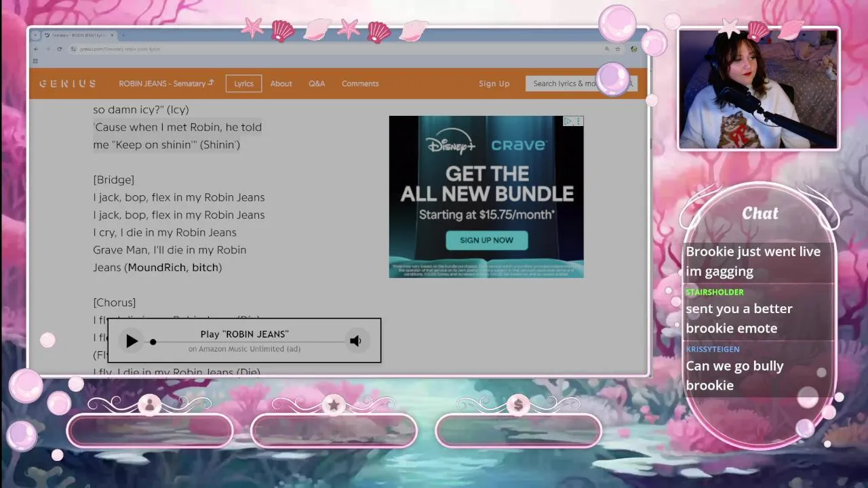Image resolution: width=868 pixels, height=488 pixels.
Task: Mute the Amazon Music player volume
Action: point(355,341)
